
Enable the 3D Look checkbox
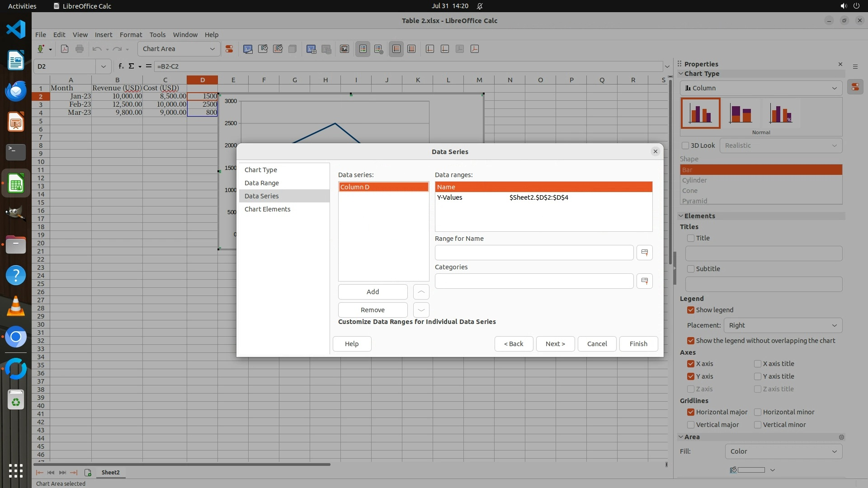pos(685,145)
